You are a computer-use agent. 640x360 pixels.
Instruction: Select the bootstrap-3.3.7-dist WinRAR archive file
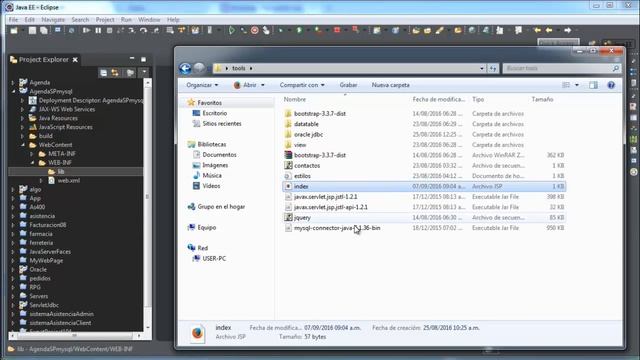click(x=320, y=155)
